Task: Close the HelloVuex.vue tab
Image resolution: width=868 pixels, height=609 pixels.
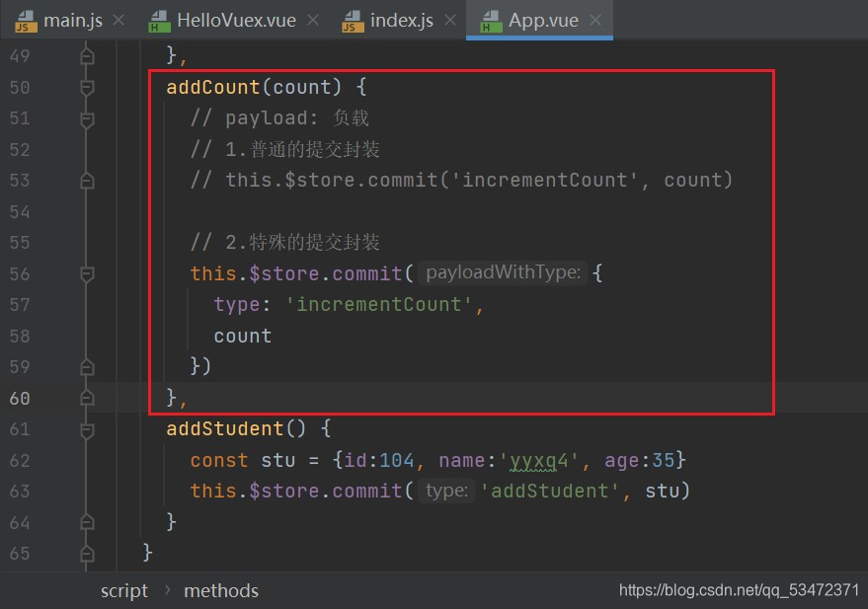Action: pyautogui.click(x=313, y=21)
